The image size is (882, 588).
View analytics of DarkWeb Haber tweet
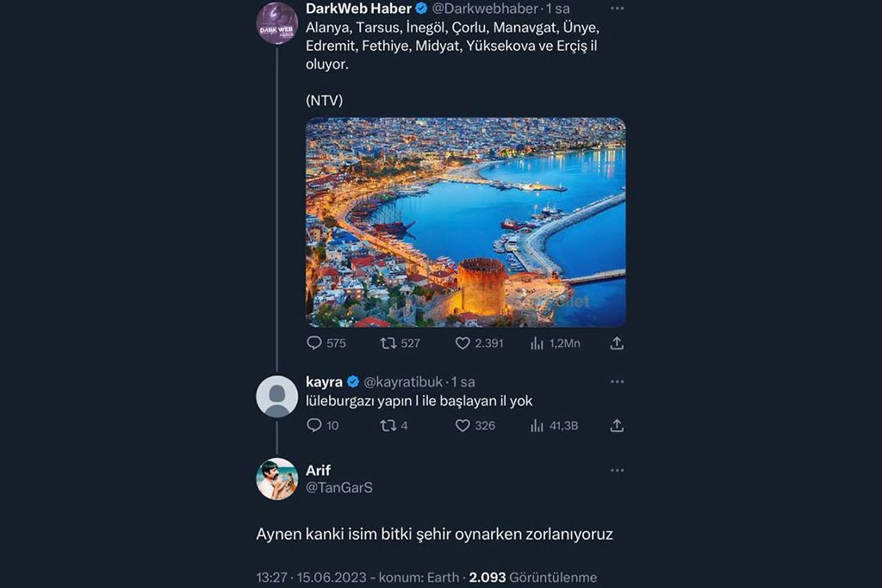click(x=537, y=343)
